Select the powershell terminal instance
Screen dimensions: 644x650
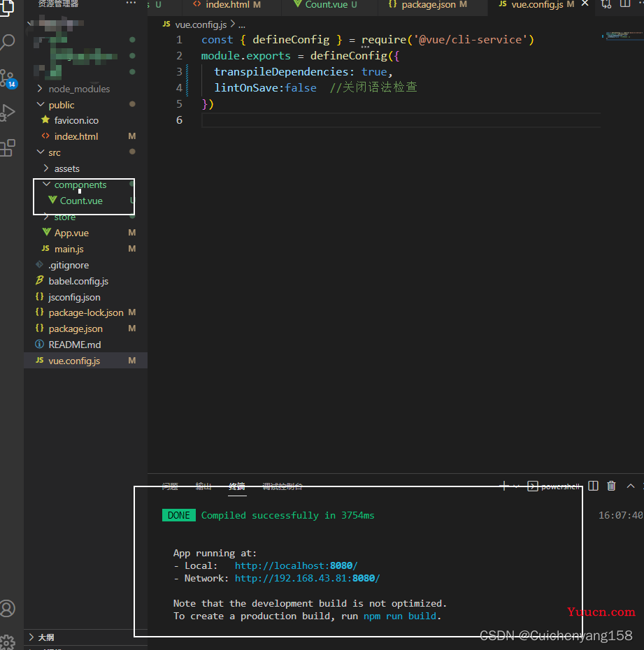click(x=554, y=486)
